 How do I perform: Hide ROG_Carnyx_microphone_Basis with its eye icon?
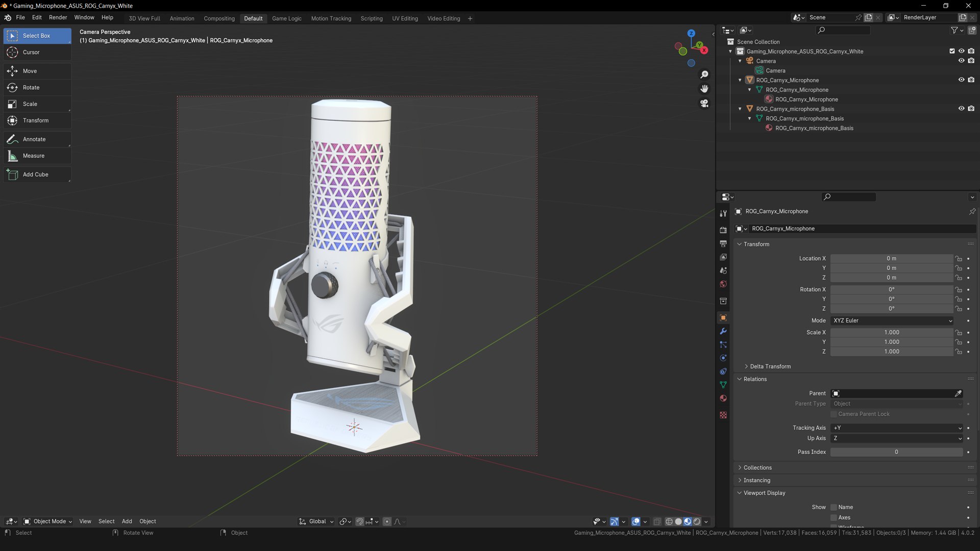[x=961, y=109]
